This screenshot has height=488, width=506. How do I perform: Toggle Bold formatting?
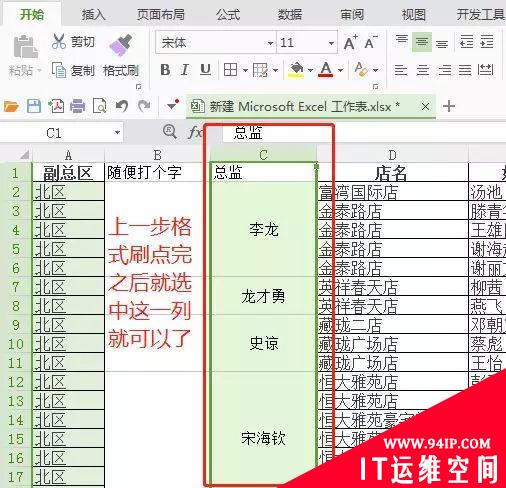coord(165,70)
